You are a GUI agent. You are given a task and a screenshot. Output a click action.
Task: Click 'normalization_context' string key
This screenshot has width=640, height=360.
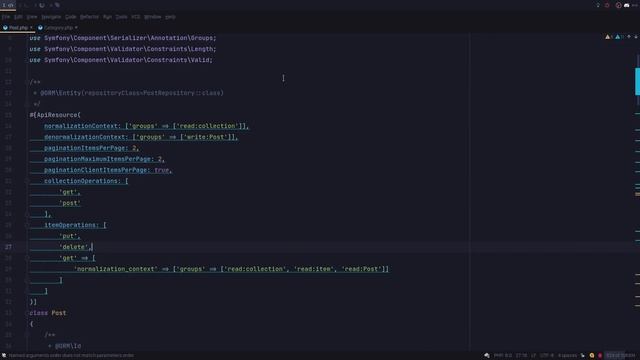116,269
